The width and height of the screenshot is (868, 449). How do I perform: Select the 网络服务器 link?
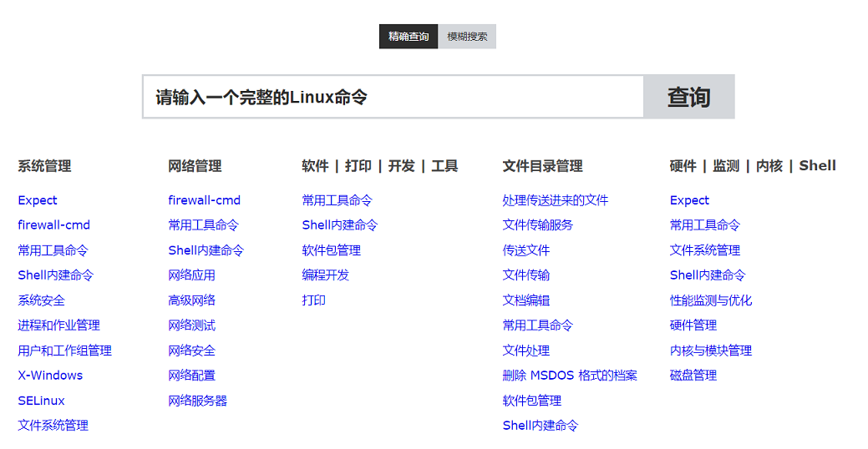tap(197, 401)
